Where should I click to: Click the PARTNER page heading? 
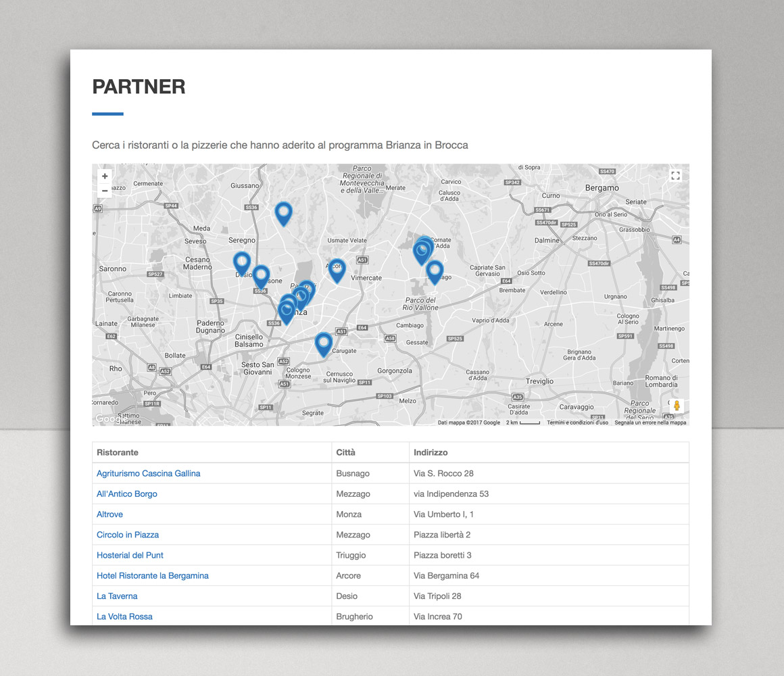coord(139,87)
